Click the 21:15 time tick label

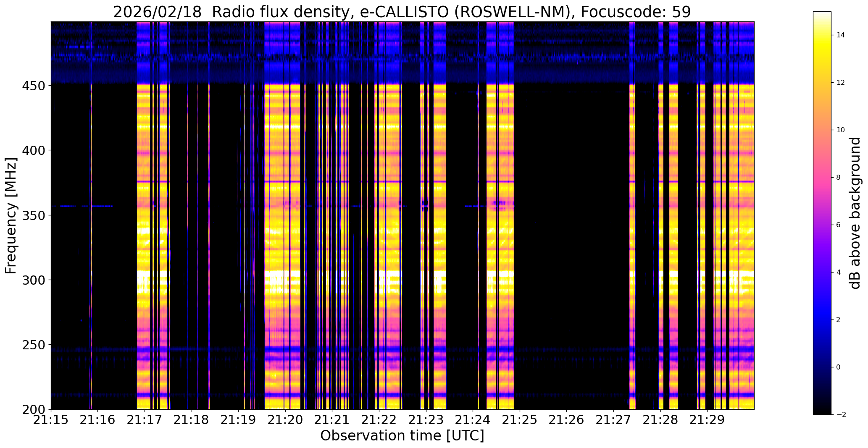coord(51,420)
